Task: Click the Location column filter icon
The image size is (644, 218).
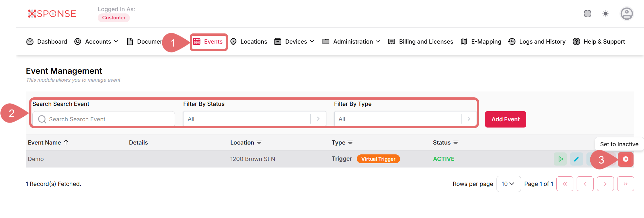Action: click(x=259, y=143)
